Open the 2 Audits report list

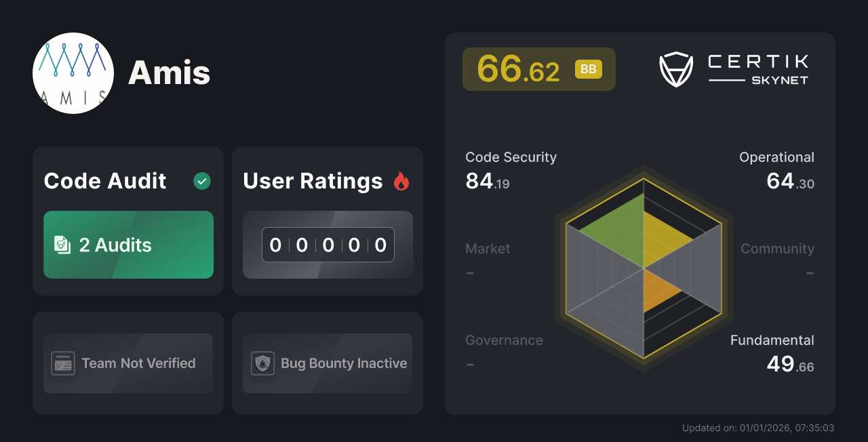pos(128,245)
